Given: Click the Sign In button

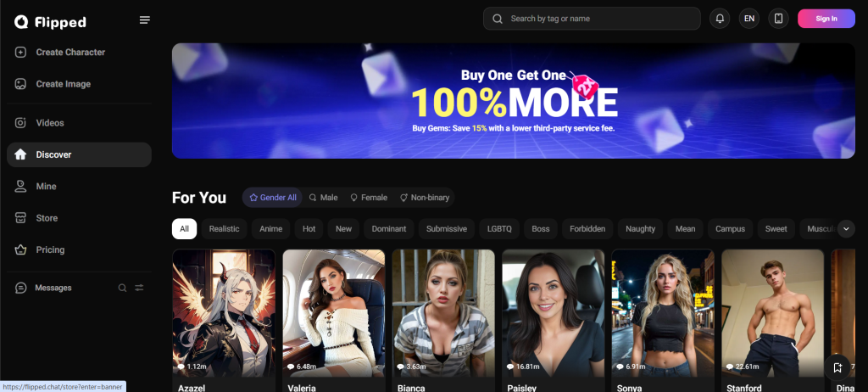Looking at the screenshot, I should tap(826, 19).
